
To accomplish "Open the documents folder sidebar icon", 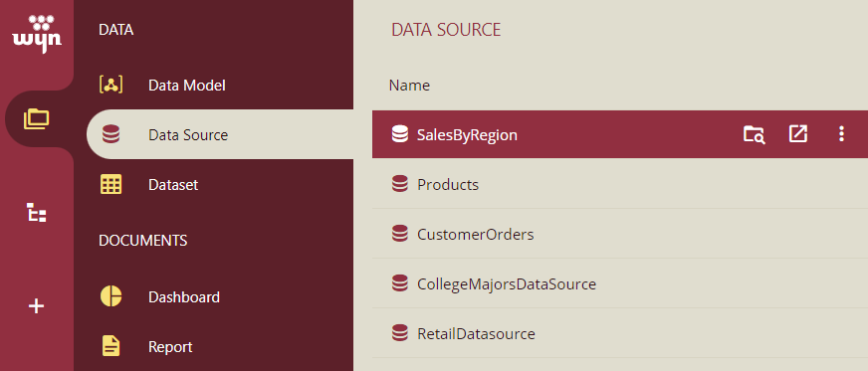I will (37, 119).
